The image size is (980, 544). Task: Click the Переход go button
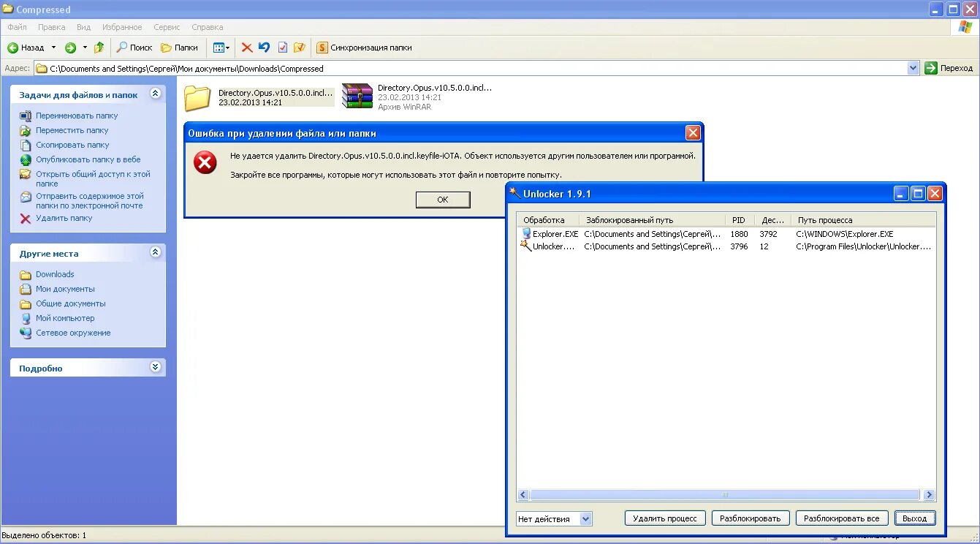coord(949,68)
